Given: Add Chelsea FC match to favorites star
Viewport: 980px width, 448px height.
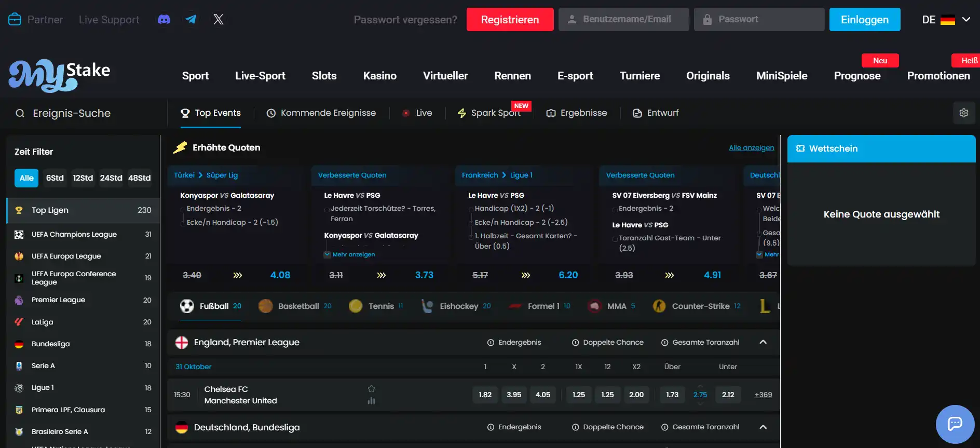Looking at the screenshot, I should click(372, 389).
